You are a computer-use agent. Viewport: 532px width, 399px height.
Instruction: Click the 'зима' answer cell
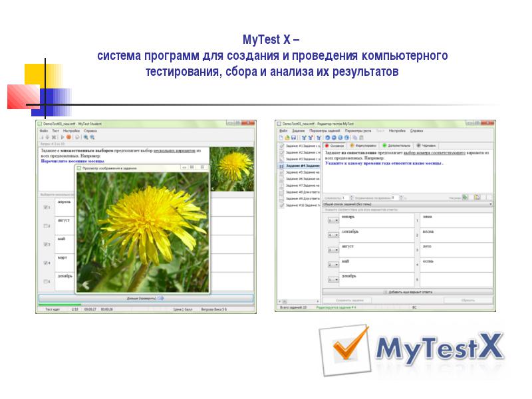(456, 221)
